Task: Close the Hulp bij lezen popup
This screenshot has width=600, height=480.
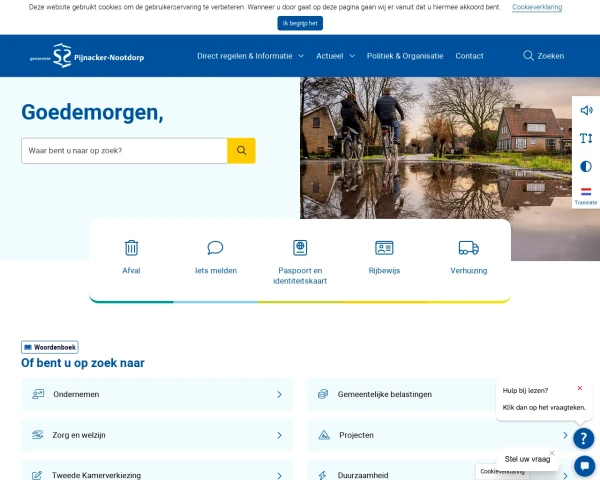Action: point(579,388)
